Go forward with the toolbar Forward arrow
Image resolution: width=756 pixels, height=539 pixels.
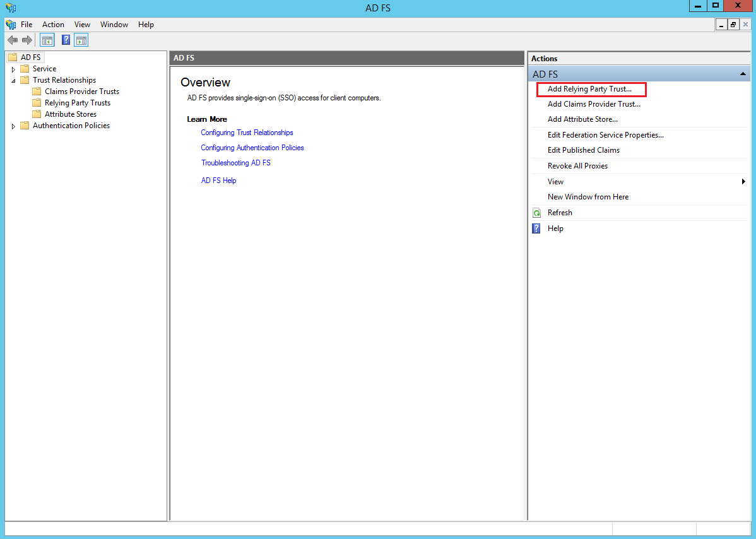pos(27,40)
